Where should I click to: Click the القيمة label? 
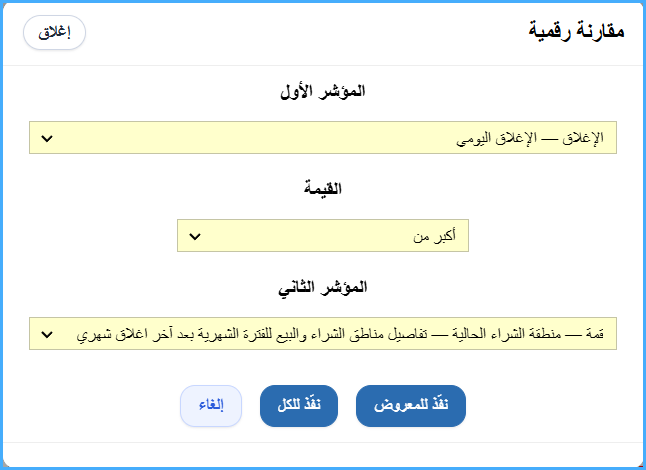[323, 189]
